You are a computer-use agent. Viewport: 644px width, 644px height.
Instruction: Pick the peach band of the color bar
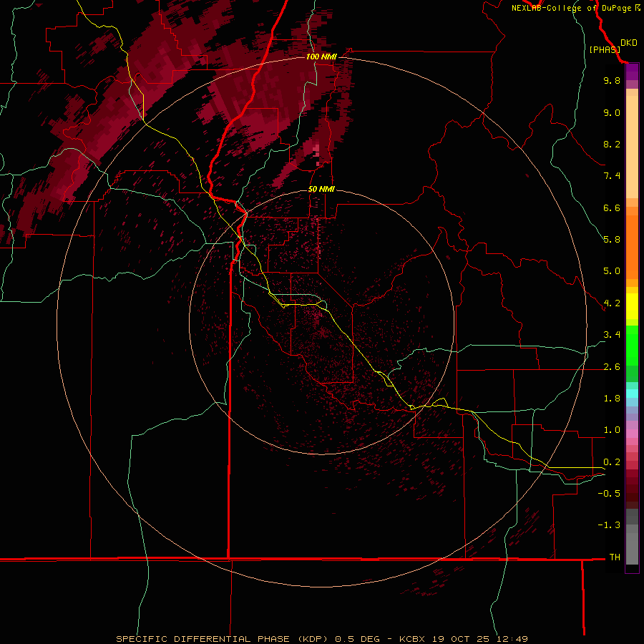(x=632, y=147)
